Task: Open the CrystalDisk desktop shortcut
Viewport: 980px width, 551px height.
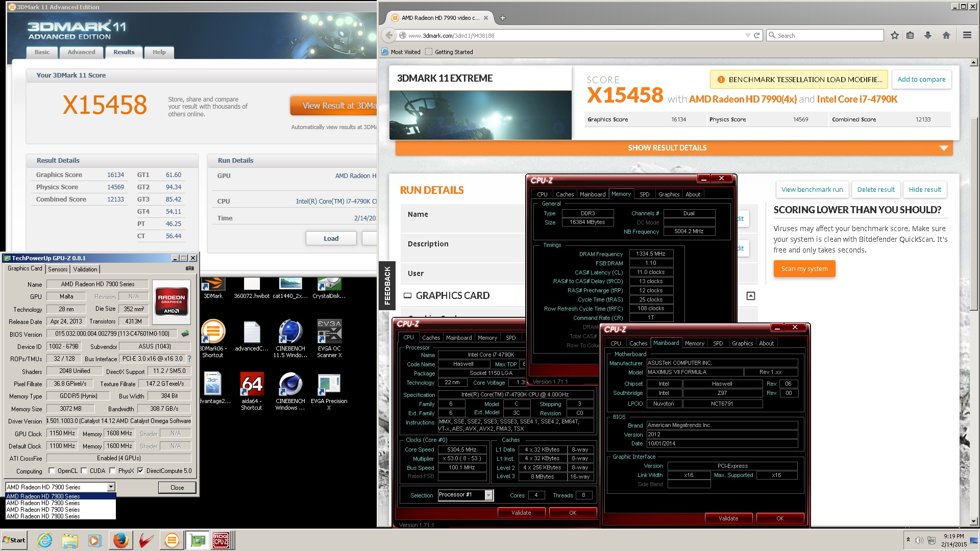Action: pos(329,287)
